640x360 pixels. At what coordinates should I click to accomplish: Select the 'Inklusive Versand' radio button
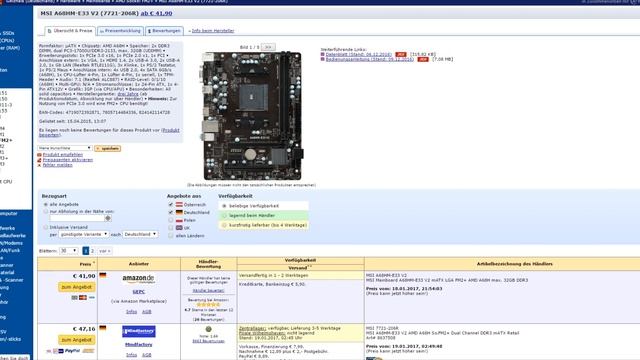46,227
